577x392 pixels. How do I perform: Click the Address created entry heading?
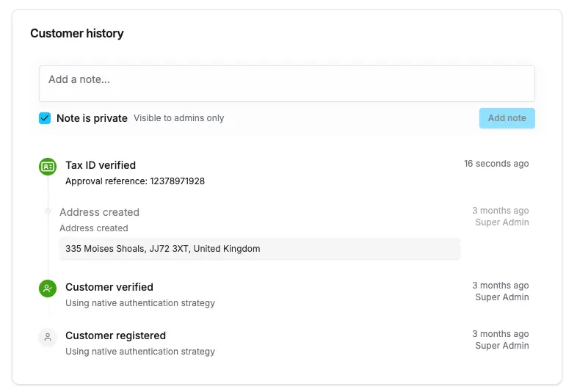point(99,212)
